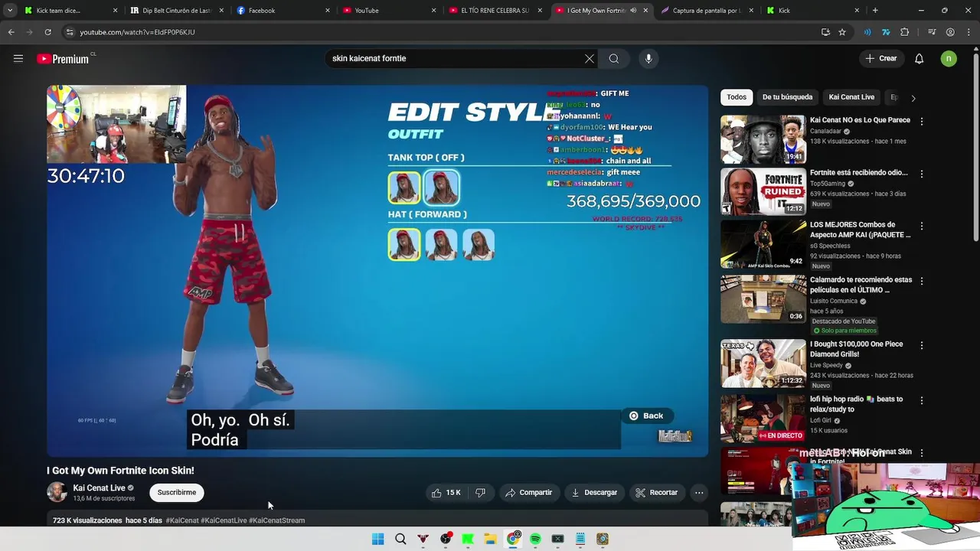Download the video via Descargar
This screenshot has height=551, width=980.
(x=594, y=493)
